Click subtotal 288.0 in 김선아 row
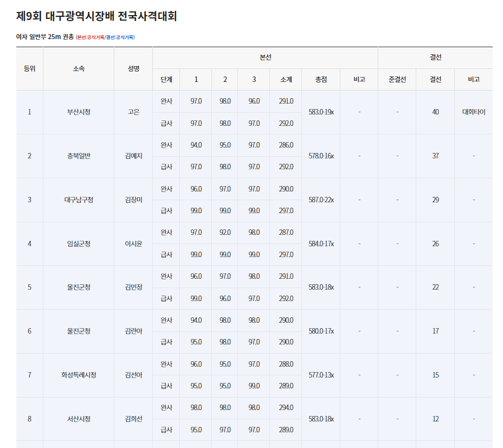503x448 pixels. coord(286,364)
